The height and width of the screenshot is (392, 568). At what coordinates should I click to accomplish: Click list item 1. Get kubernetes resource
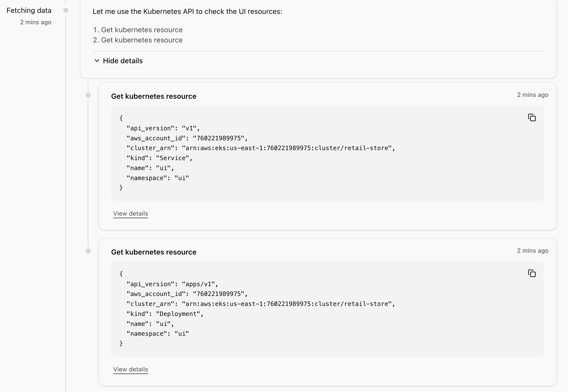(138, 30)
